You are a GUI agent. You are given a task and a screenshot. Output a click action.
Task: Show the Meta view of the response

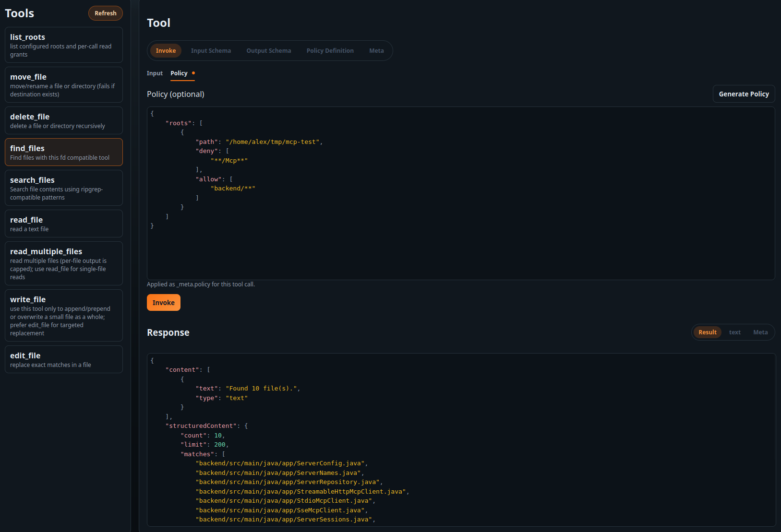760,332
